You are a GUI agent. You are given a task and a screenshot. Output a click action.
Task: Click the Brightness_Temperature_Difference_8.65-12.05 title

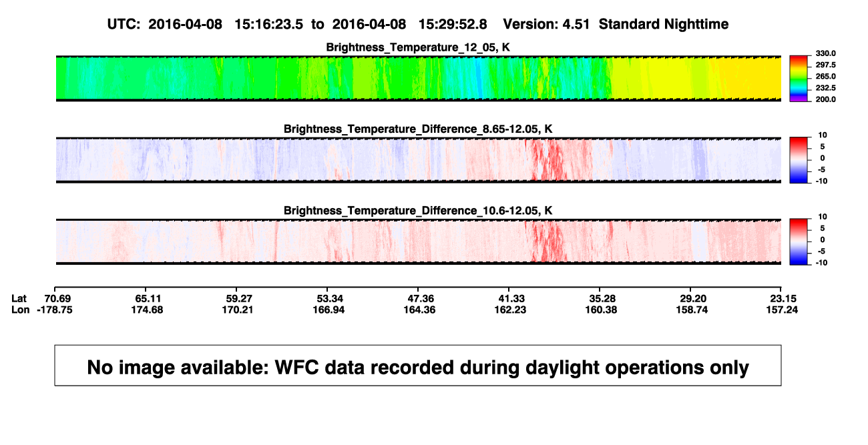pos(418,129)
